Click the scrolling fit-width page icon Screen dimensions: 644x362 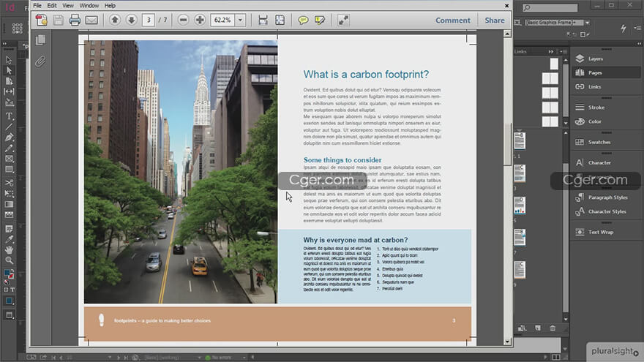pyautogui.click(x=263, y=20)
